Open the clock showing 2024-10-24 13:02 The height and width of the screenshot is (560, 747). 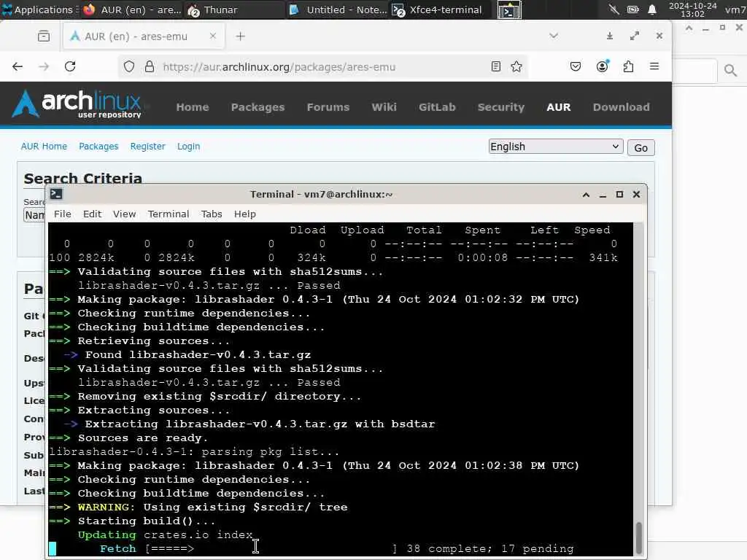pyautogui.click(x=693, y=9)
